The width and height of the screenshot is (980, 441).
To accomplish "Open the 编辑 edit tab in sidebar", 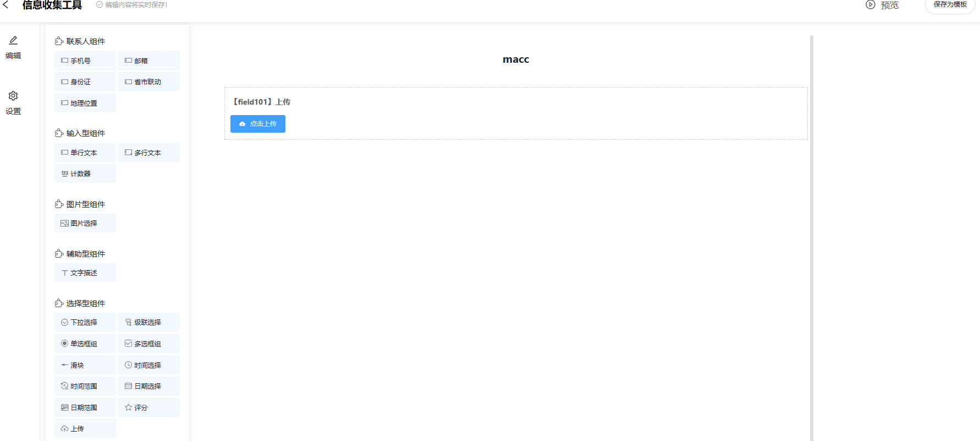I will [x=13, y=47].
